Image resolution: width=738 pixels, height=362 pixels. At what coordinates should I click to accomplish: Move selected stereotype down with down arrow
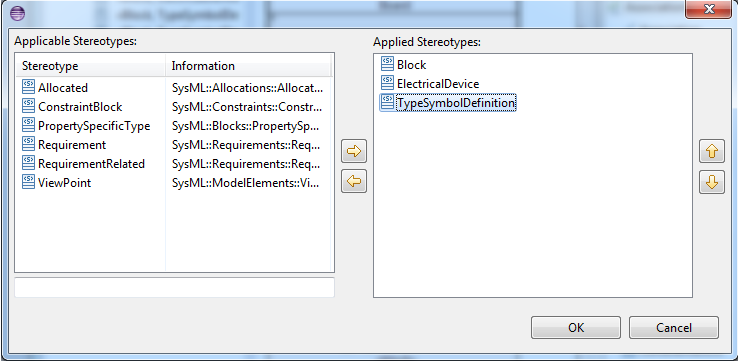pyautogui.click(x=712, y=182)
